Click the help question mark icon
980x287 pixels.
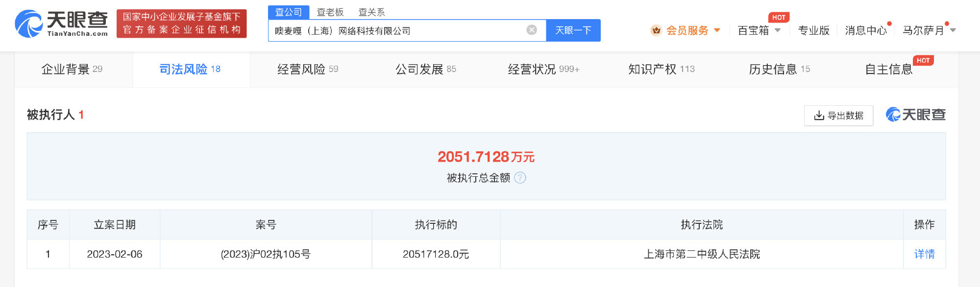click(520, 178)
